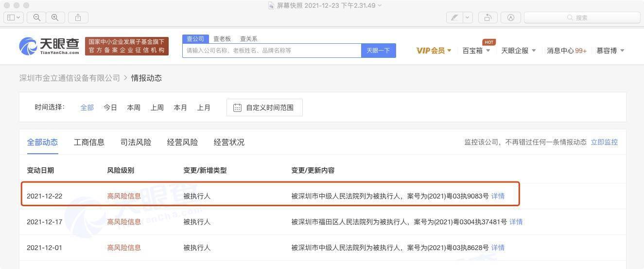
Task: Click 高风险信息 in 2021-12-17 row
Action: 124,222
